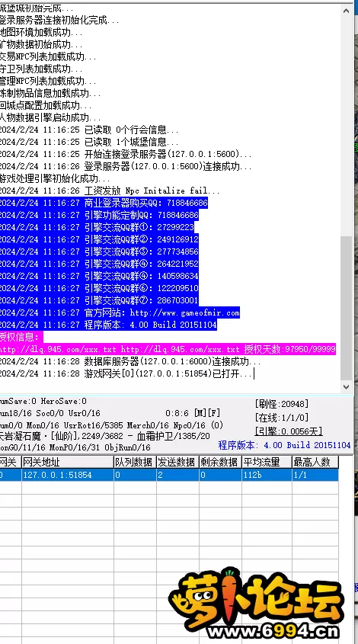Screen dimensions: 358x644
Task: Click the authorization line showing 授权天数:97950/99999
Action: coord(168,350)
